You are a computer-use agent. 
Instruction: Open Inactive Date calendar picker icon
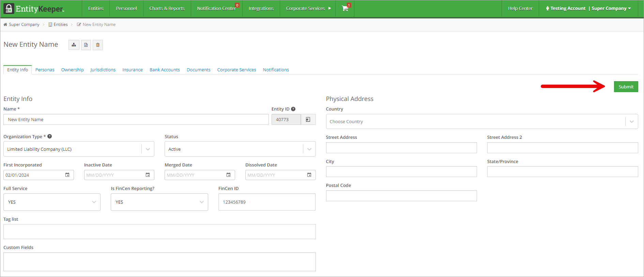click(148, 175)
